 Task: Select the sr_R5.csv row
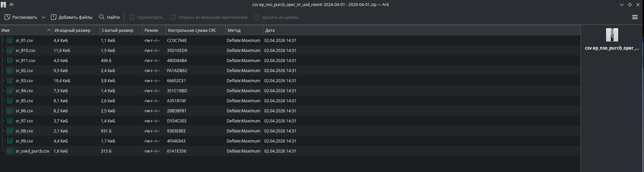pyautogui.click(x=24, y=101)
